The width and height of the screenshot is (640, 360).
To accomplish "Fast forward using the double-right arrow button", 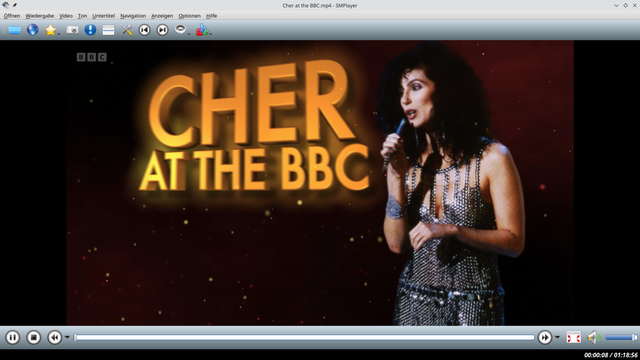I will pyautogui.click(x=544, y=338).
